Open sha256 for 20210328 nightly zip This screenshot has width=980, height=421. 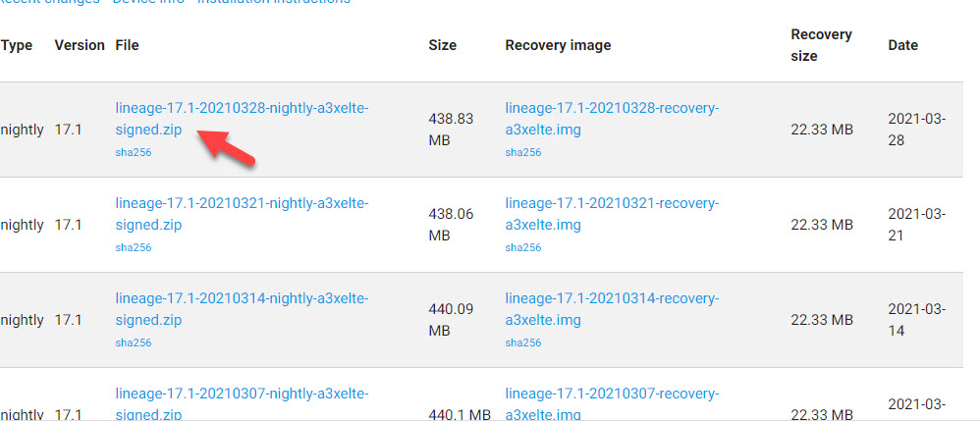click(x=134, y=152)
